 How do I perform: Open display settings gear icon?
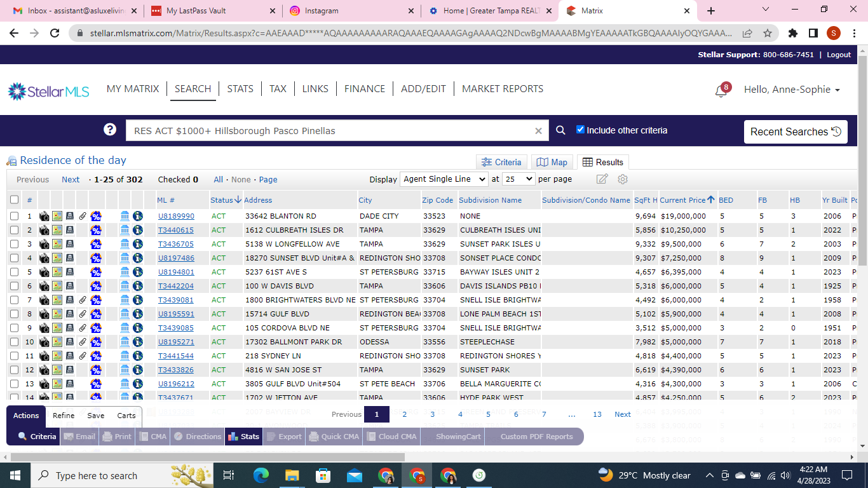pos(623,179)
